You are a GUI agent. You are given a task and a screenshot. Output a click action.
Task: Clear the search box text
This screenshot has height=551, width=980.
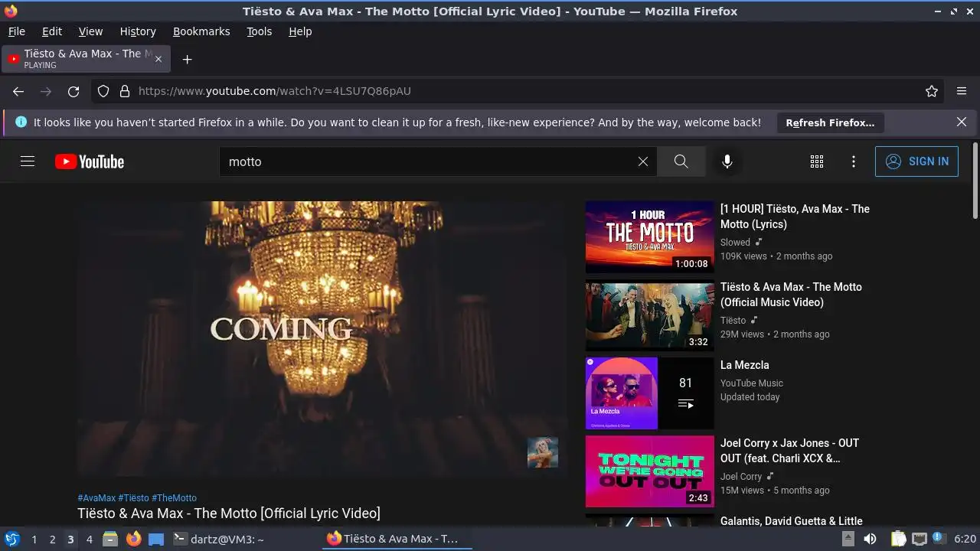643,161
